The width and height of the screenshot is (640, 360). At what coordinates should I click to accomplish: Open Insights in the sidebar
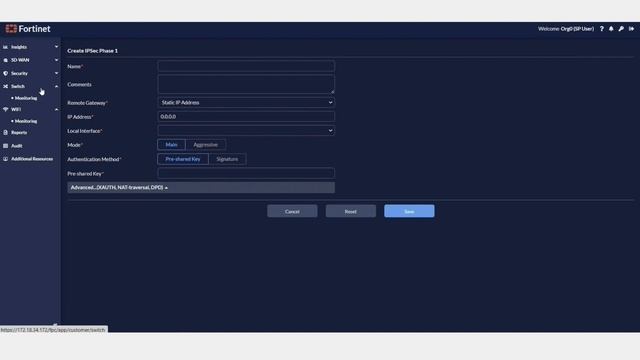(x=19, y=47)
